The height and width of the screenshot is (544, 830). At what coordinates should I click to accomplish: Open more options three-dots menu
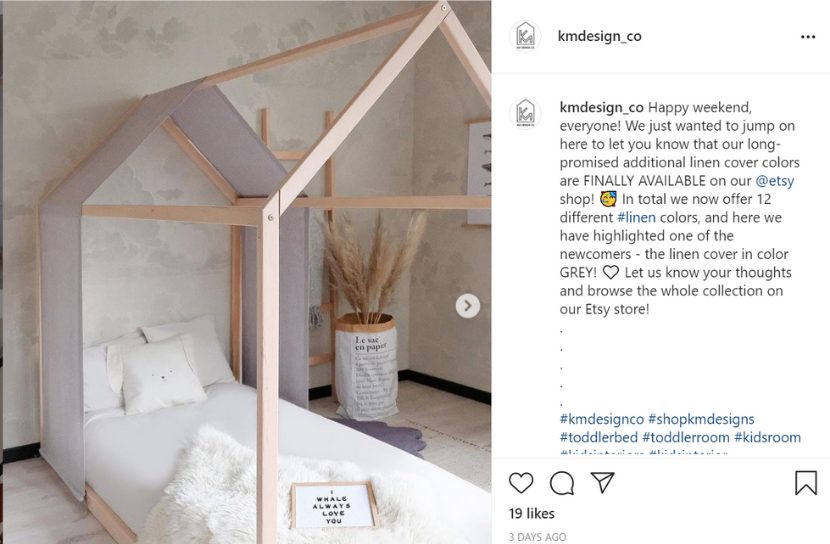[x=808, y=37]
